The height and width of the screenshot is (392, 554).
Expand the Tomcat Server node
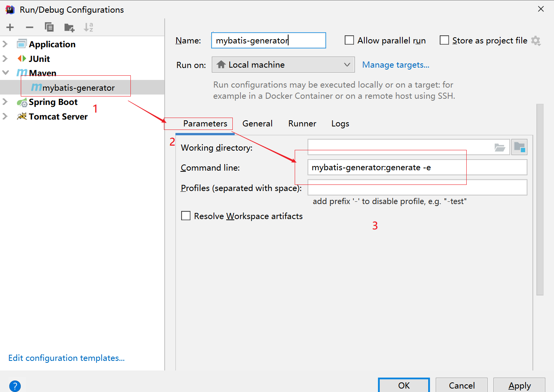click(x=5, y=116)
